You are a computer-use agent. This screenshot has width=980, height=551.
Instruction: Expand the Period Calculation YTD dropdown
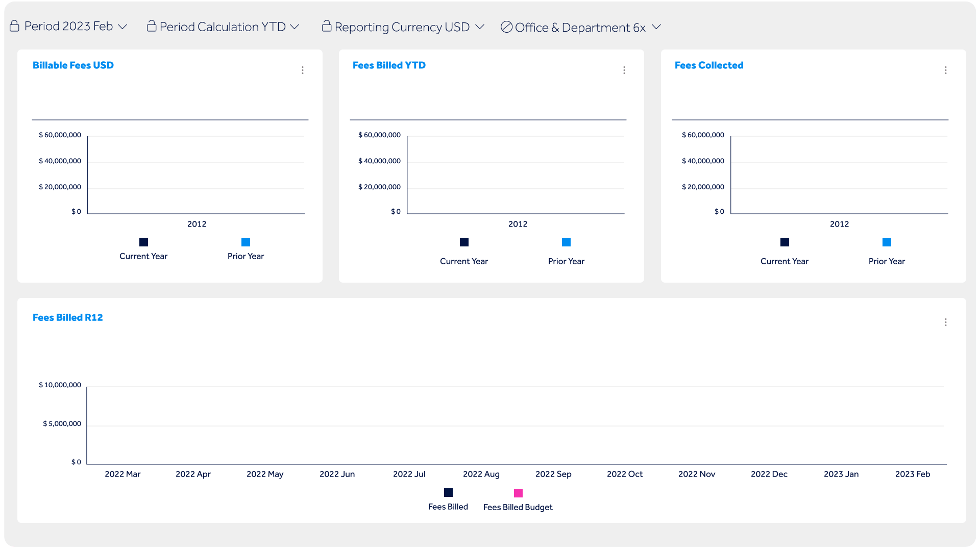pyautogui.click(x=295, y=27)
